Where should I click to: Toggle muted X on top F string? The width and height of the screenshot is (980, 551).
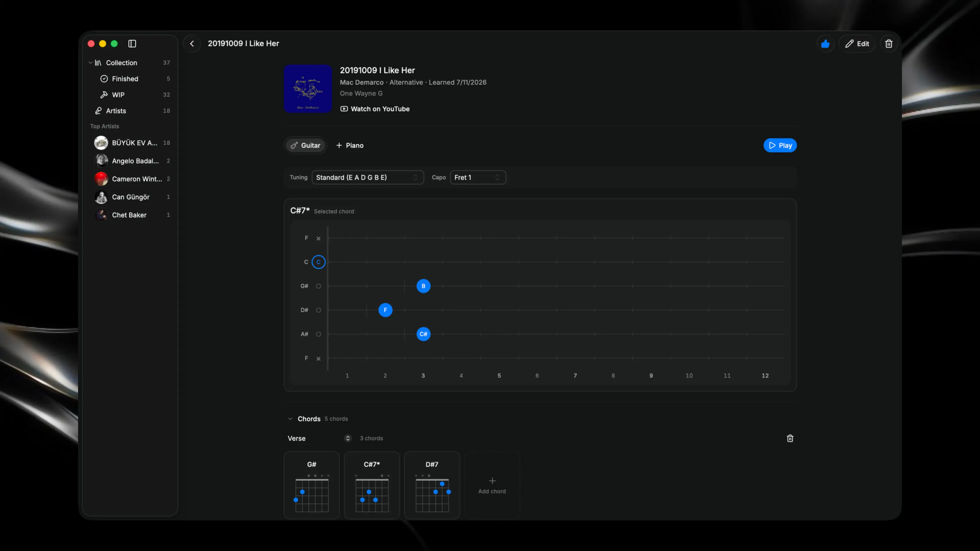(318, 238)
